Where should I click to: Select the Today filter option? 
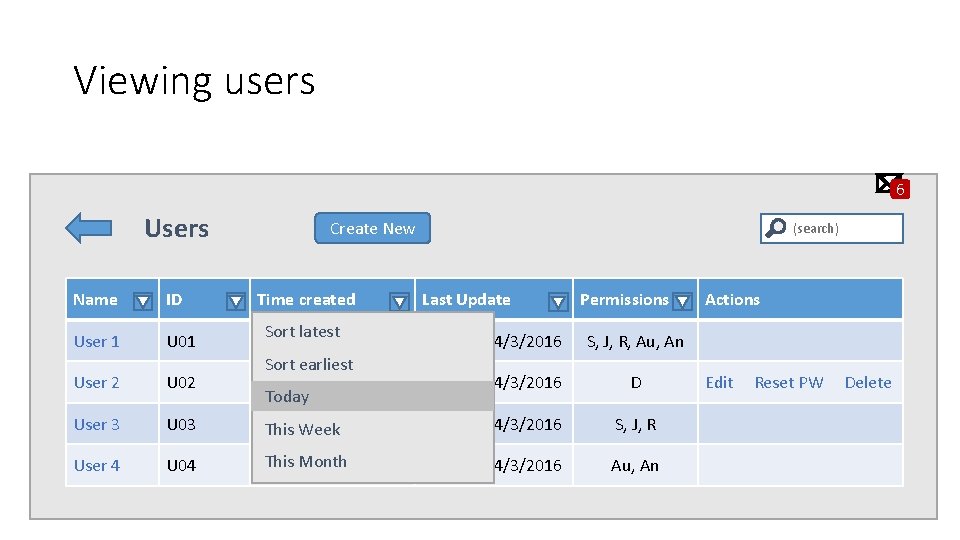click(x=288, y=397)
